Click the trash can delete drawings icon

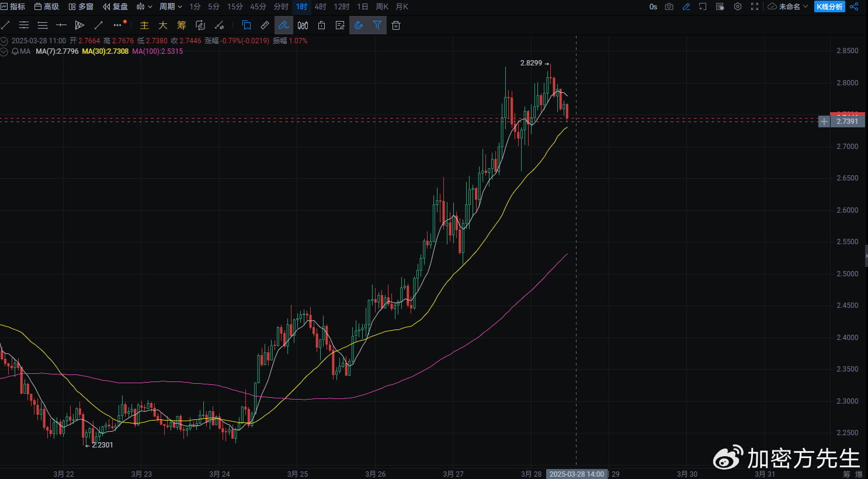click(396, 25)
